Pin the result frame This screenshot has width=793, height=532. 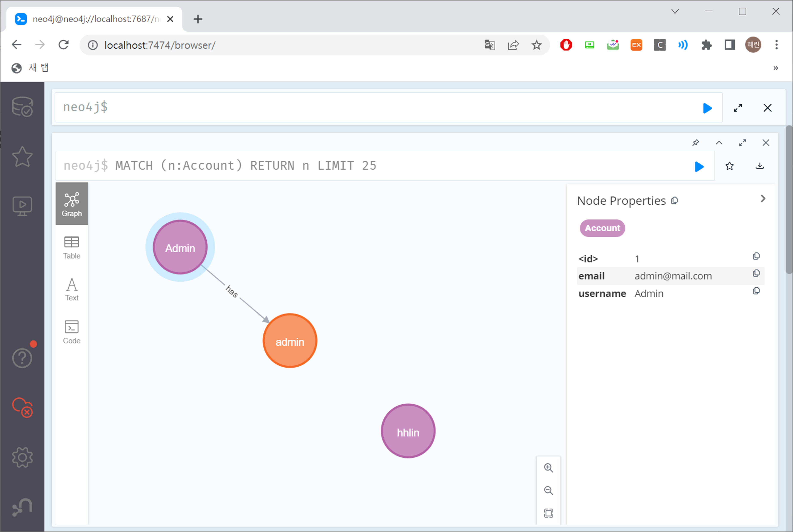point(696,143)
